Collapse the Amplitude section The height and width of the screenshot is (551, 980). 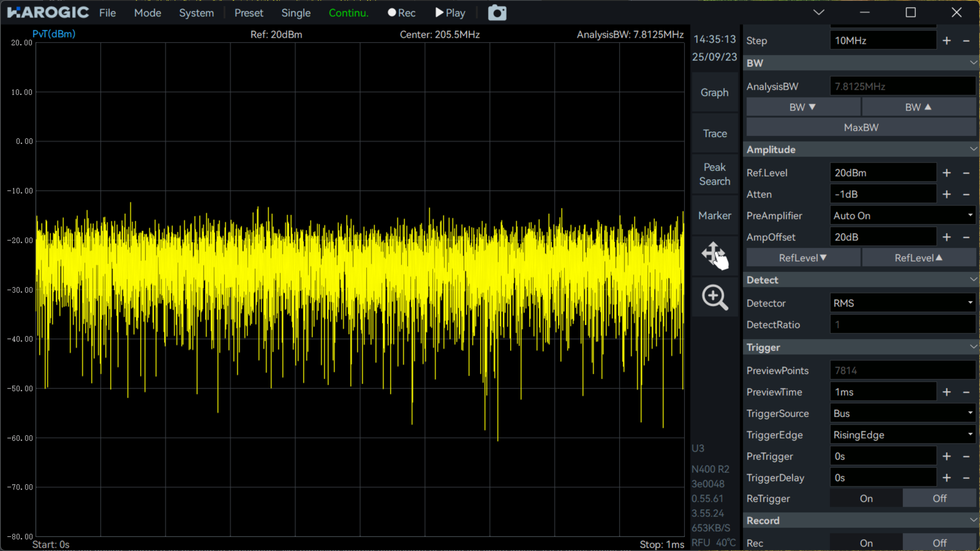point(973,149)
